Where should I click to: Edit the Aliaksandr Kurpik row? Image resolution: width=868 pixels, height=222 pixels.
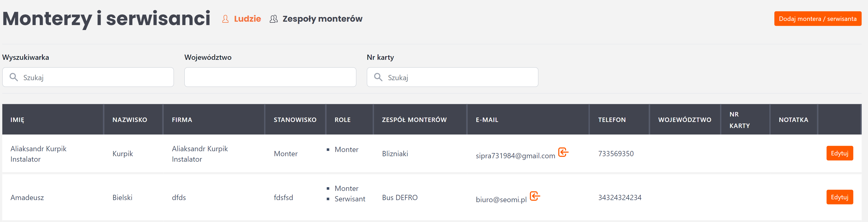pyautogui.click(x=839, y=153)
